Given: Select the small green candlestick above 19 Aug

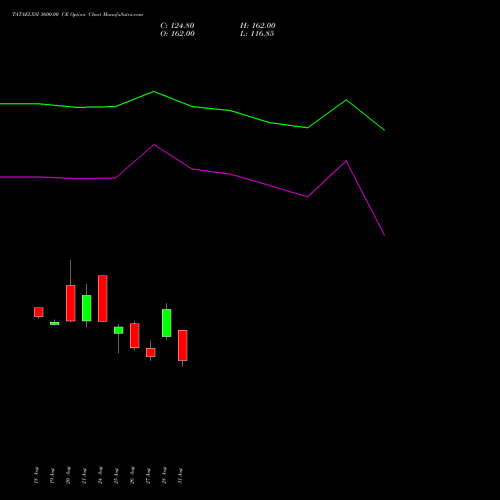Looking at the screenshot, I should coord(55,323).
